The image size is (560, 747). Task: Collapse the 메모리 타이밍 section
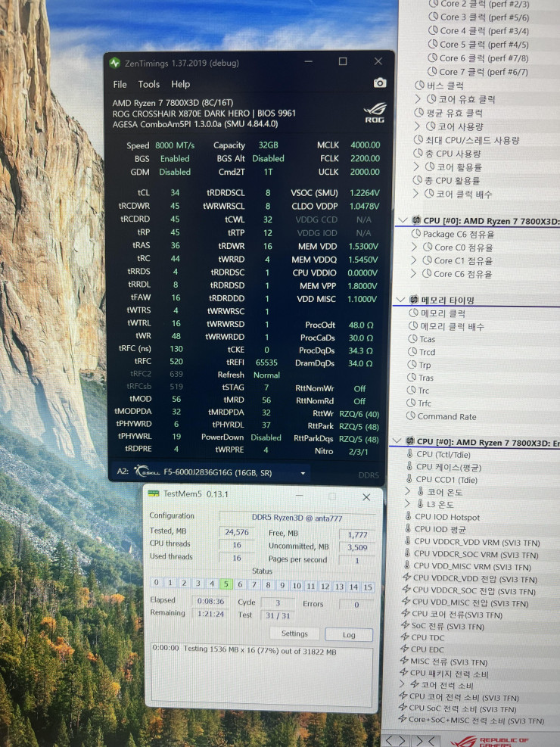[400, 300]
